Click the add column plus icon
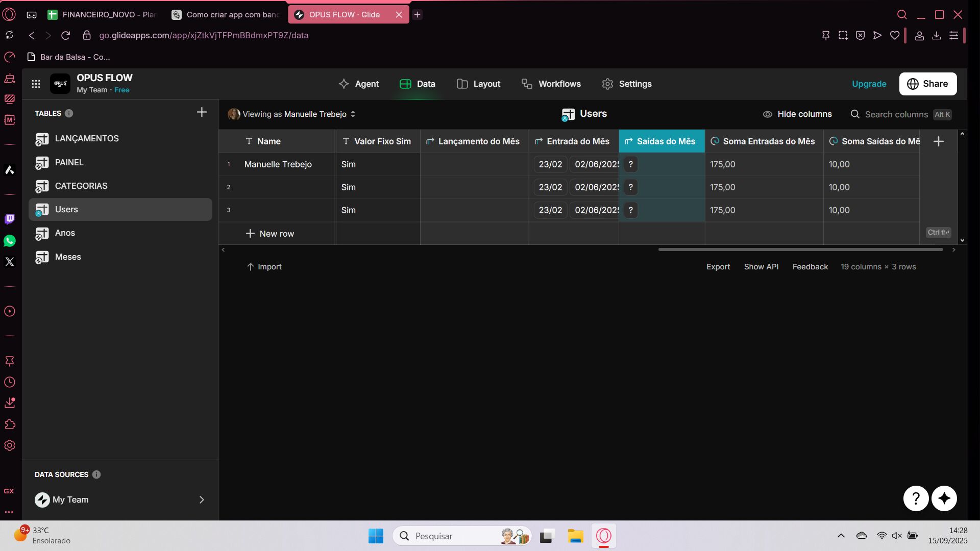The height and width of the screenshot is (551, 980). (x=938, y=141)
